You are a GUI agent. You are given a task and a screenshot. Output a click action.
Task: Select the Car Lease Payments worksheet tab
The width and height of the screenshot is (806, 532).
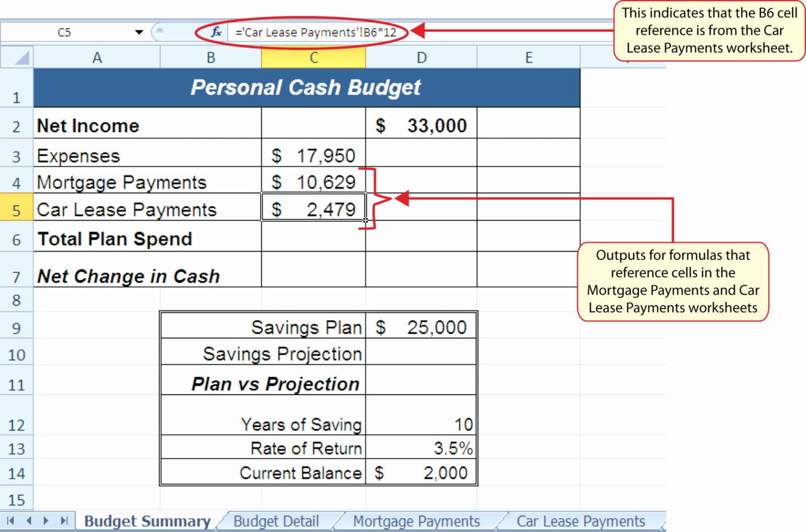pos(582,521)
